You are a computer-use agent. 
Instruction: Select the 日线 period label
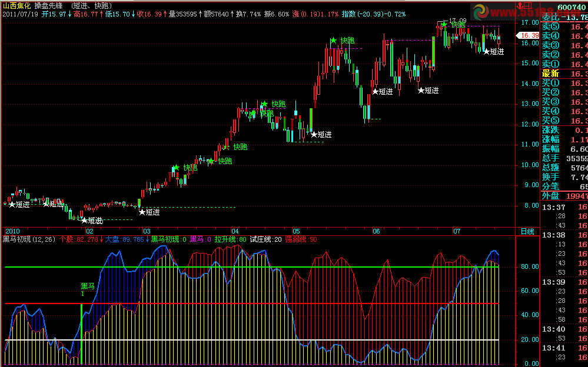(527, 231)
